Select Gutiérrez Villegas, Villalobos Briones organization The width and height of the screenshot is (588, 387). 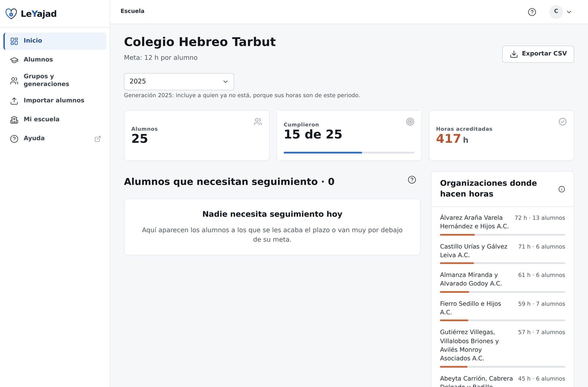[x=469, y=345]
